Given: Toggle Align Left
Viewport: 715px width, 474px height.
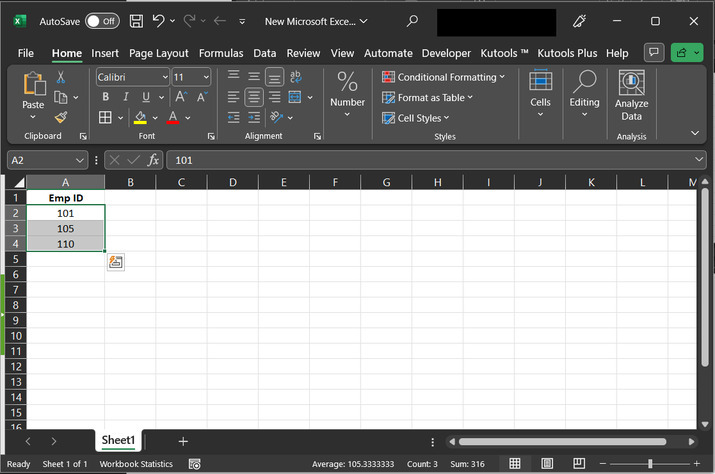Looking at the screenshot, I should (x=233, y=97).
